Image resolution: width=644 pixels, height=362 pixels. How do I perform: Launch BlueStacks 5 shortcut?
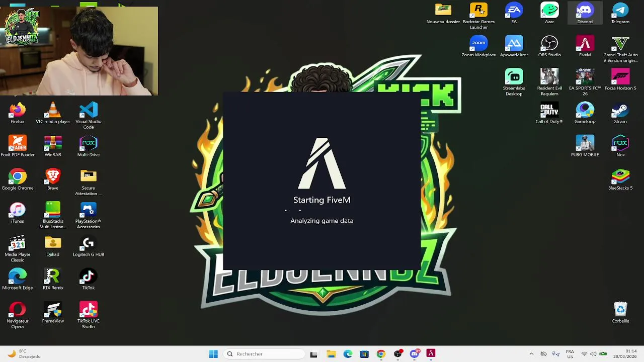tap(620, 179)
